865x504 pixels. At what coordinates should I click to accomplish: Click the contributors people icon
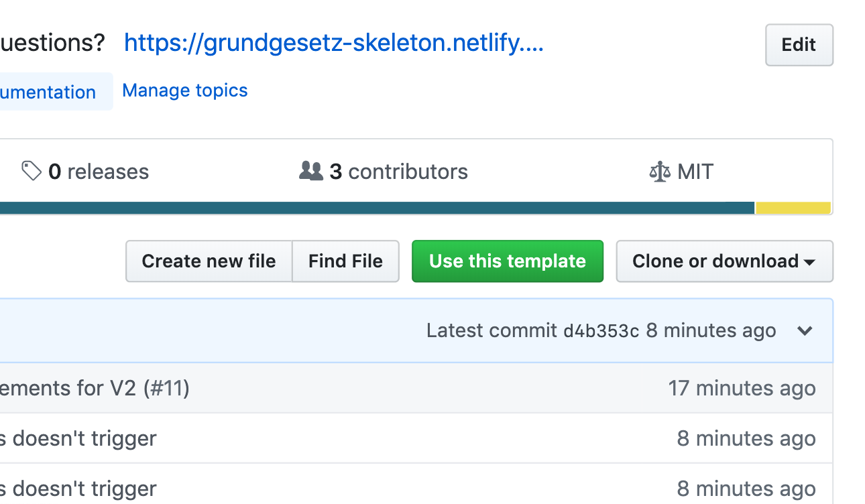(310, 171)
